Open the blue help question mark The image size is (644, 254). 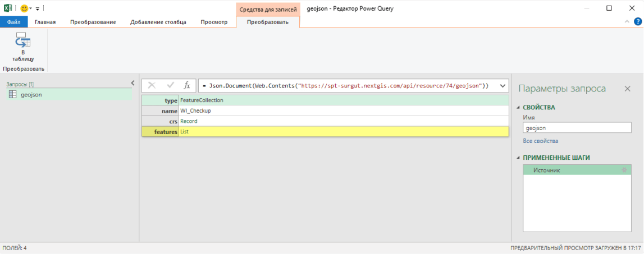click(x=637, y=22)
